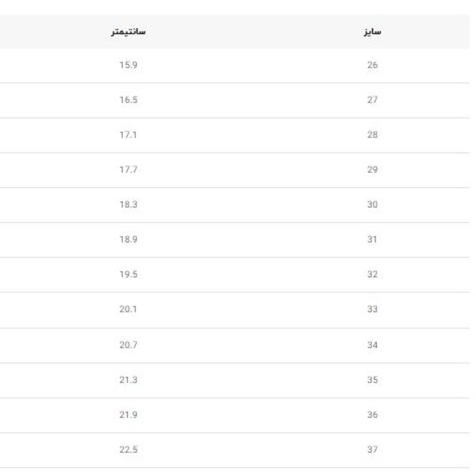
Task: Select the 15.9 centimeter value
Action: click(129, 65)
